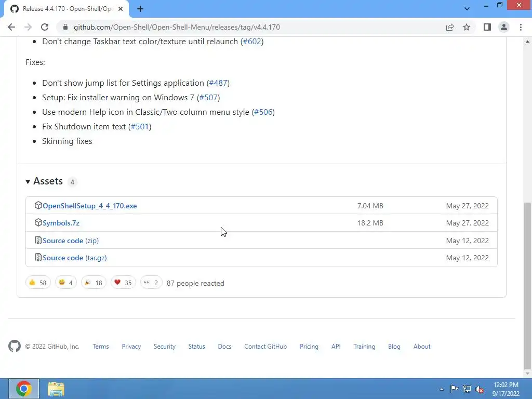Screen dimensions: 532x399
Task: Download Source code (tar.gz)
Action: [75, 258]
